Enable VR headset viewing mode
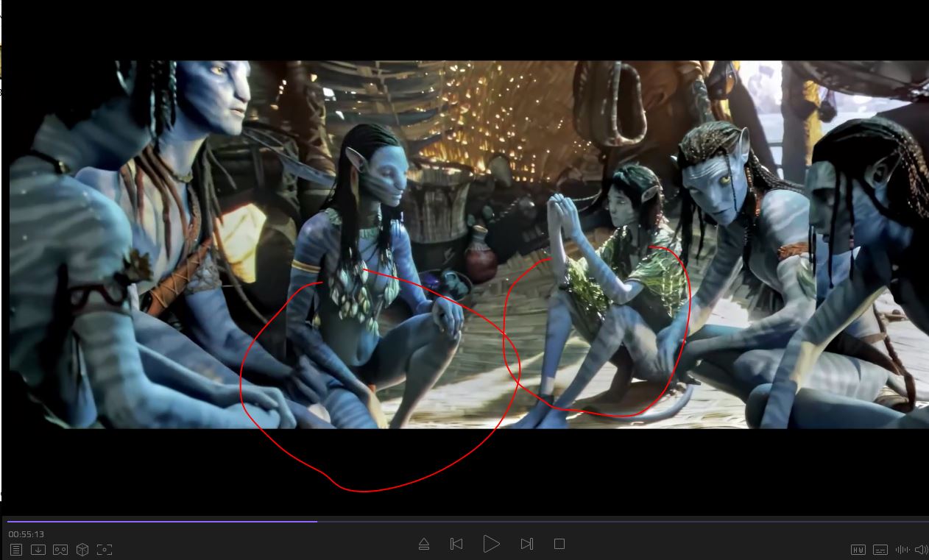 pos(60,550)
